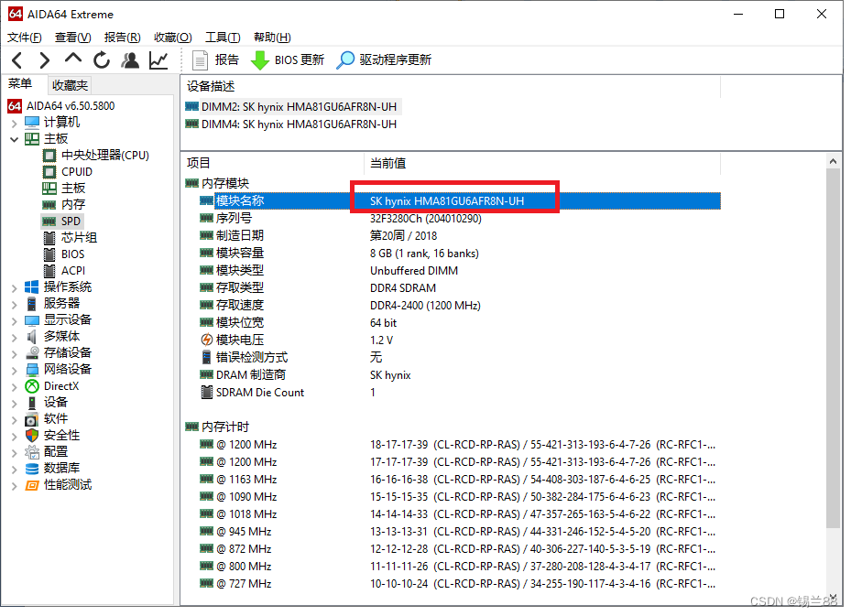The width and height of the screenshot is (851, 616).
Task: Open user management toolbar icon
Action: coord(130,59)
